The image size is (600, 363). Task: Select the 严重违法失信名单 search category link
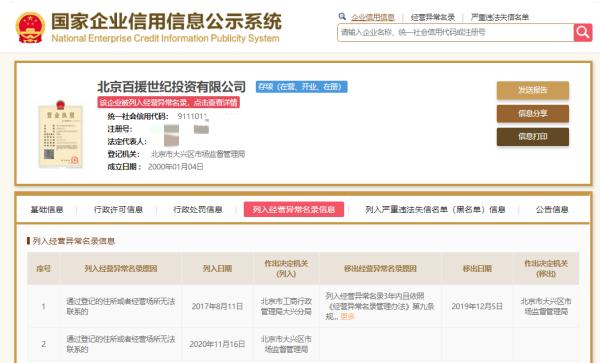click(x=500, y=17)
